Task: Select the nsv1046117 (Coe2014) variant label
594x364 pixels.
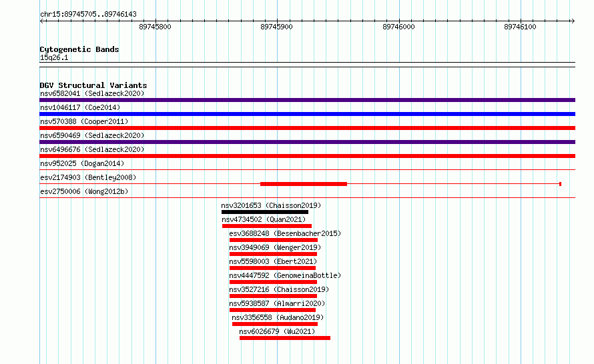Action: pyautogui.click(x=80, y=107)
